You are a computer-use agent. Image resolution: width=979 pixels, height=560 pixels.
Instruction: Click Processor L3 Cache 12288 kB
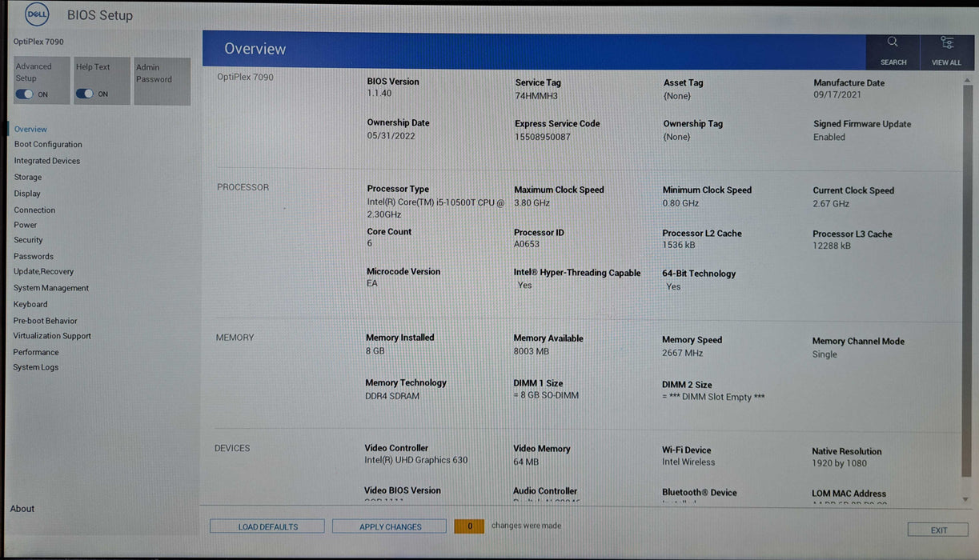(832, 246)
